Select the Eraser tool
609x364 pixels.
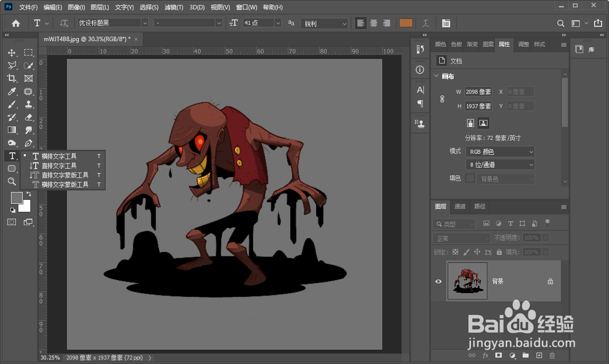[28, 117]
